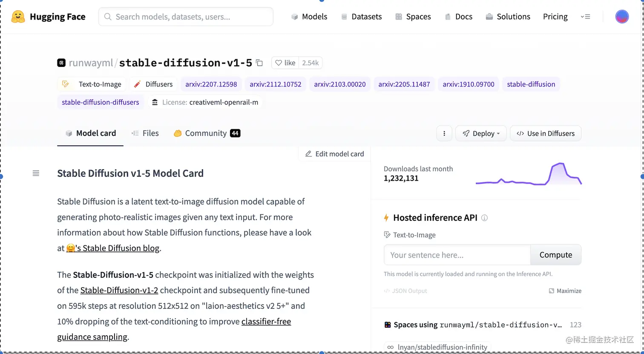Click the creativeml-openrail-m license tag
The height and width of the screenshot is (354, 644).
pos(204,102)
